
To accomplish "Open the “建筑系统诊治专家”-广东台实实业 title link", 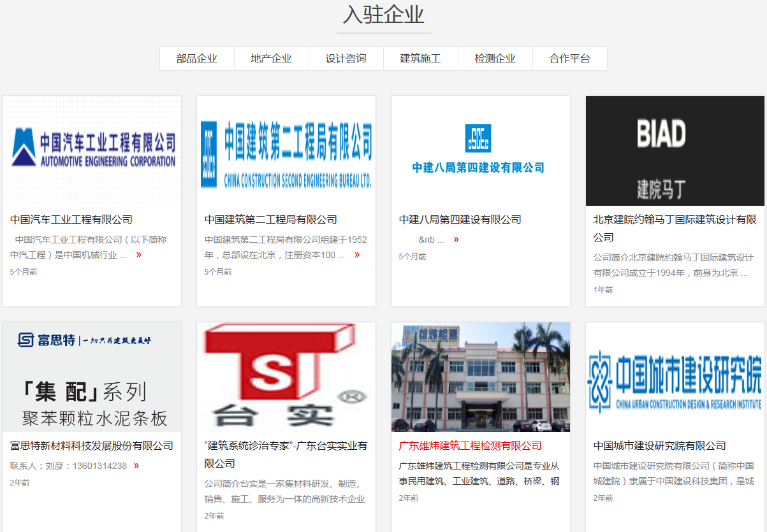I will tap(286, 455).
